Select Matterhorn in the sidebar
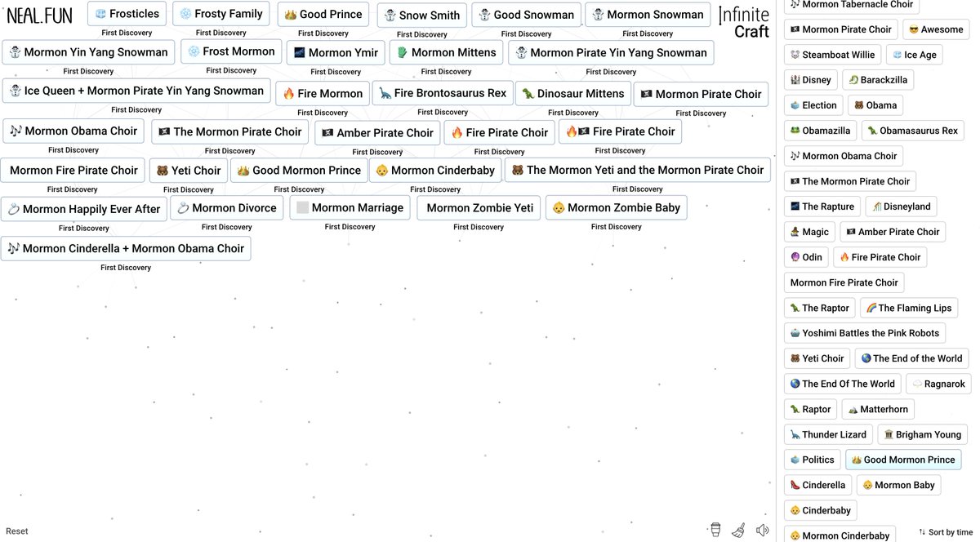This screenshot has height=542, width=980. pos(878,409)
